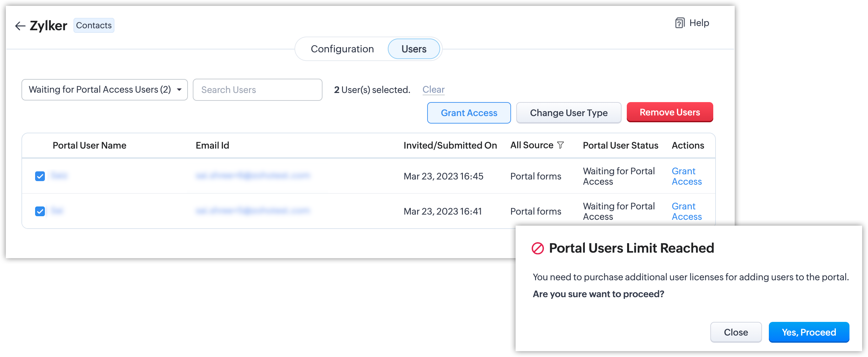Screen dimensions: 868x357
Task: Grant access to the first listed user
Action: coord(686,176)
